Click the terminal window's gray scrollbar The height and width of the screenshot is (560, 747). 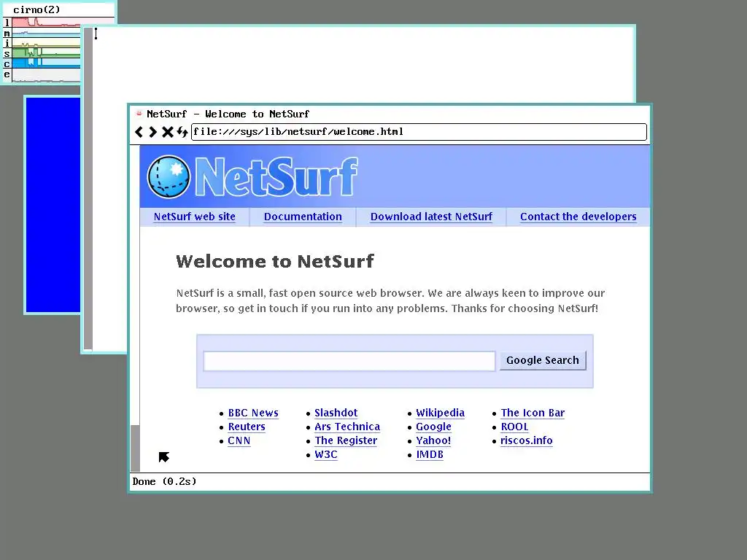coord(88,189)
